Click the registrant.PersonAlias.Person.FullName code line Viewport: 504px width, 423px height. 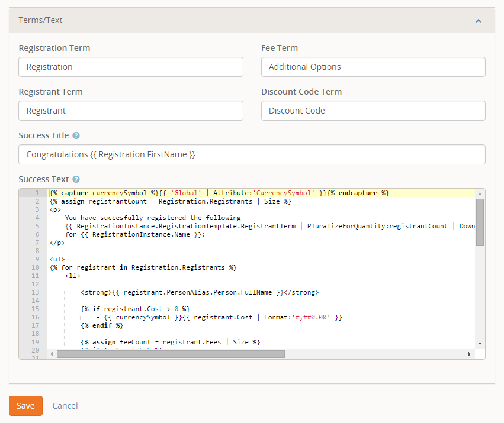click(x=200, y=292)
